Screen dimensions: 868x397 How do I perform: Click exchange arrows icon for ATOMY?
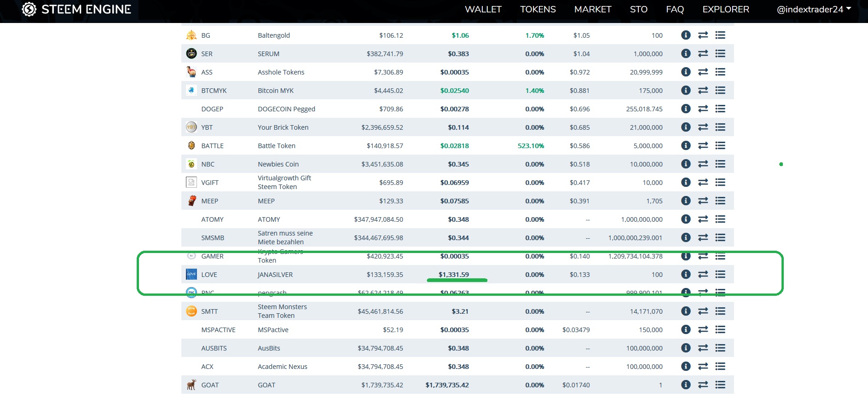[703, 219]
